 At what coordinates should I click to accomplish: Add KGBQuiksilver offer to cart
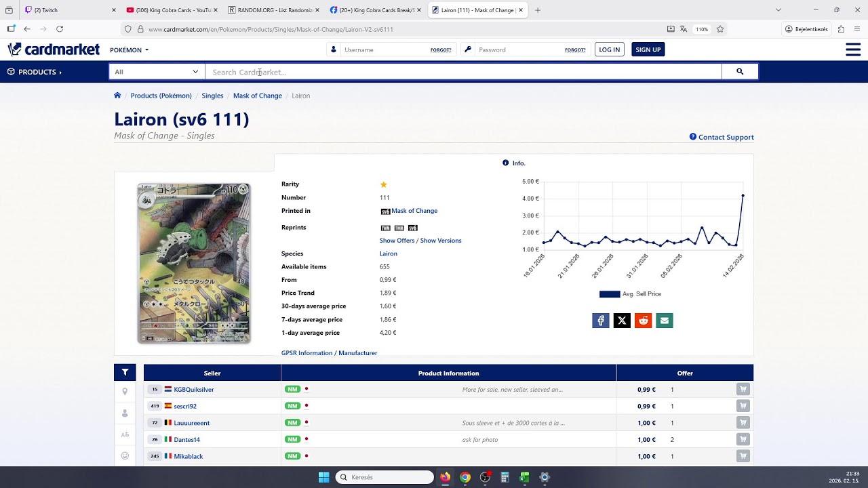[x=743, y=390]
